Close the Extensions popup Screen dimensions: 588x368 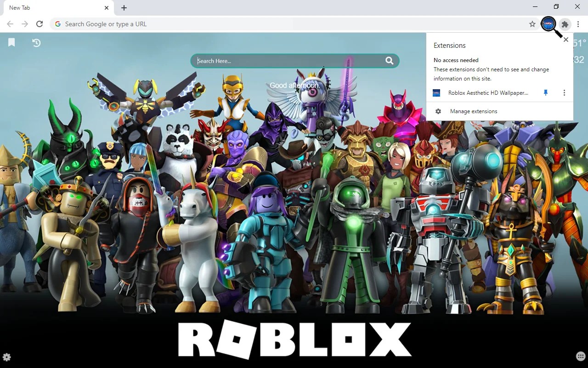[566, 40]
